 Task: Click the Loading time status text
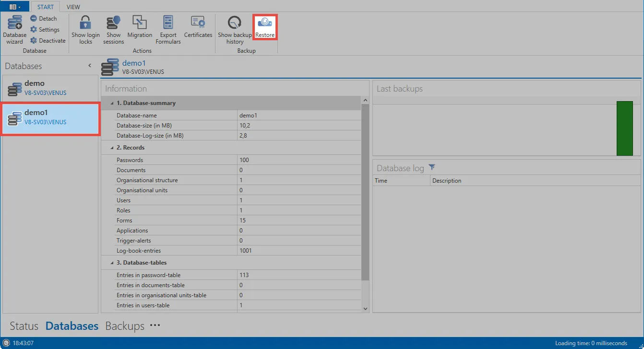591,343
